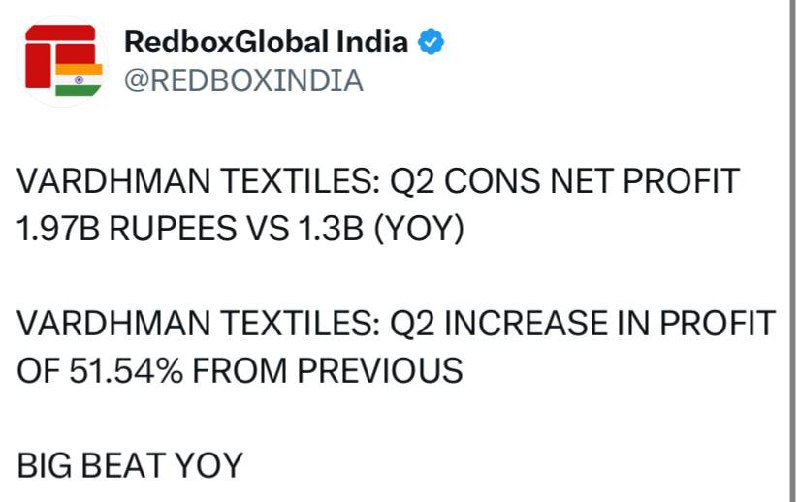The height and width of the screenshot is (502, 800).
Task: Select the '(YOY)' text in second line
Action: pyautogui.click(x=419, y=228)
